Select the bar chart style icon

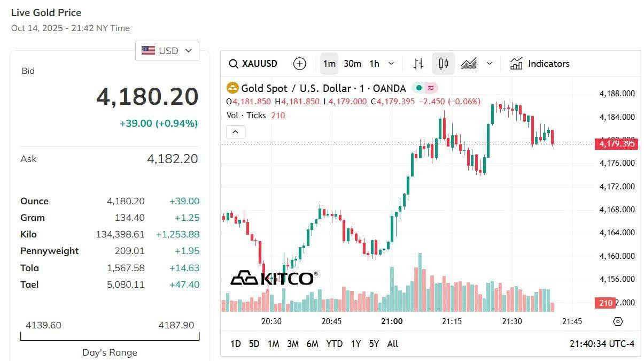(417, 64)
